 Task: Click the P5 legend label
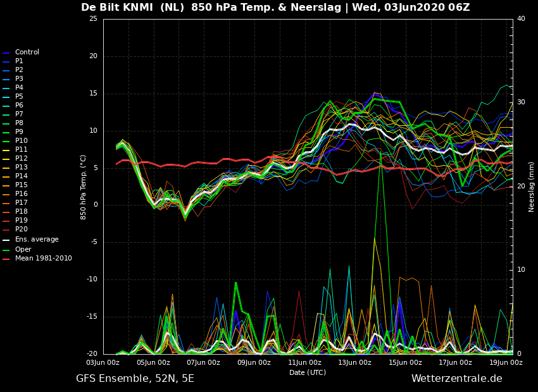click(x=19, y=96)
